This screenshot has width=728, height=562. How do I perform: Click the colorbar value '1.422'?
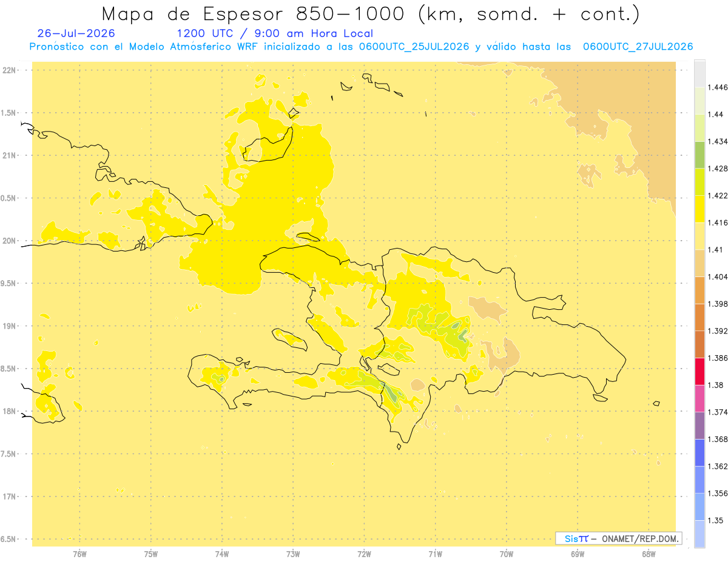tap(717, 196)
